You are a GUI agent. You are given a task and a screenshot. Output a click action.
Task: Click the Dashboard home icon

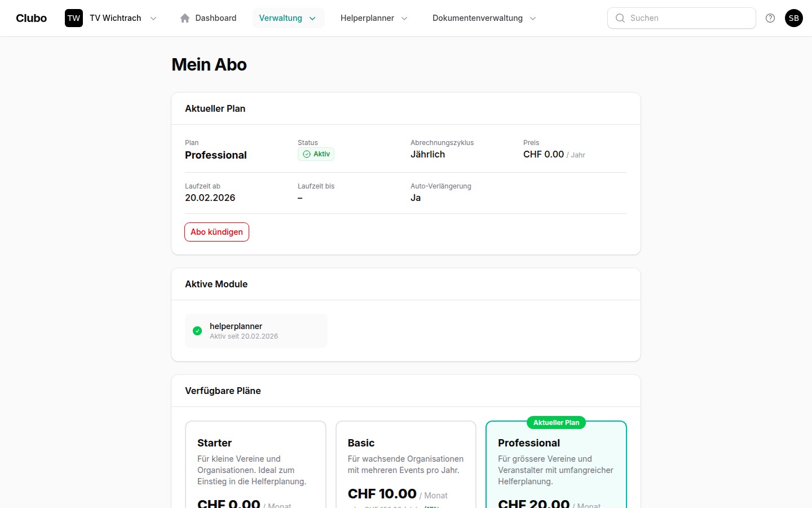pos(185,18)
